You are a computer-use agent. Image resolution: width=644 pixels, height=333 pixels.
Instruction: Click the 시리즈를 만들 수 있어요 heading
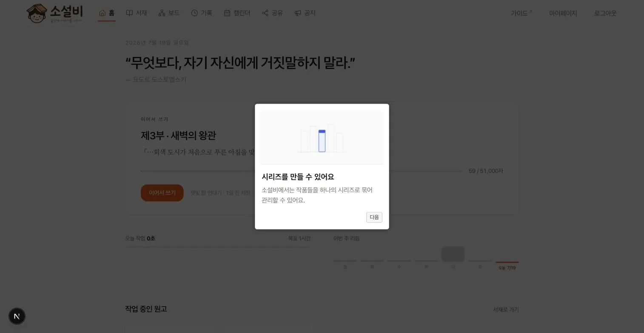pos(298,177)
